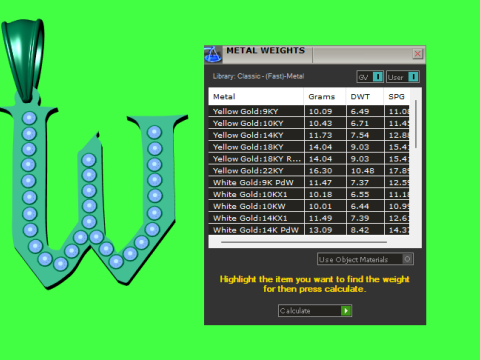
Task: Click the 8.42 DWT value
Action: 360,230
